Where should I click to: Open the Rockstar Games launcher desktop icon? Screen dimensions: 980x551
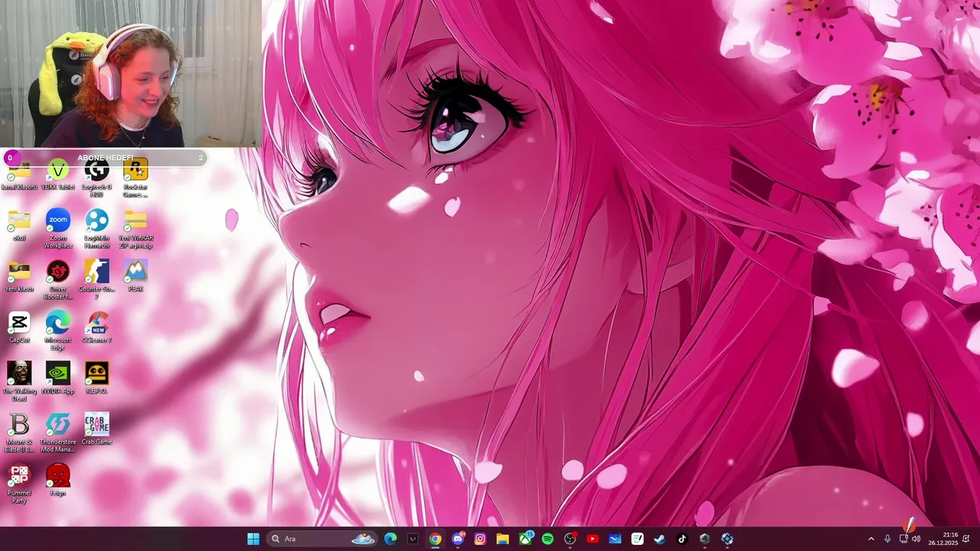click(136, 178)
